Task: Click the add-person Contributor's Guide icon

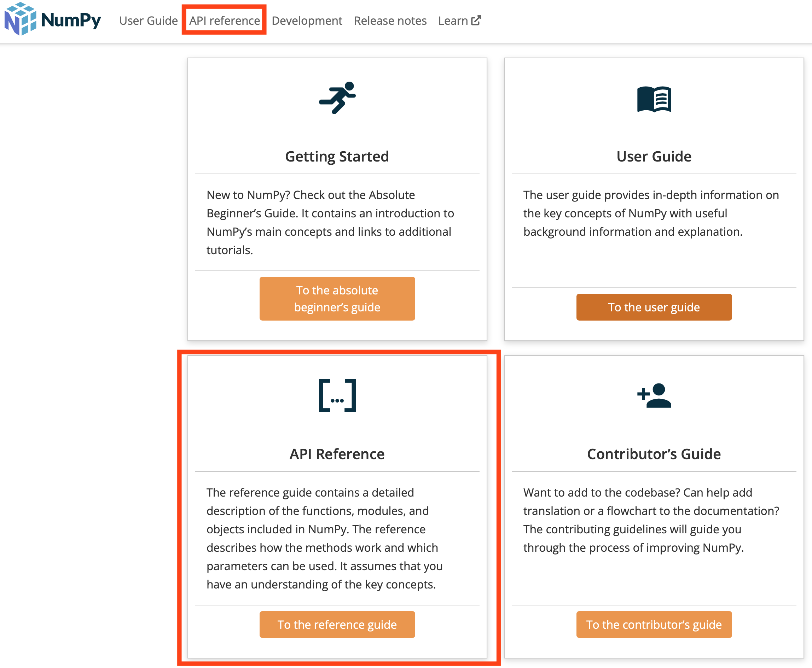Action: point(654,395)
